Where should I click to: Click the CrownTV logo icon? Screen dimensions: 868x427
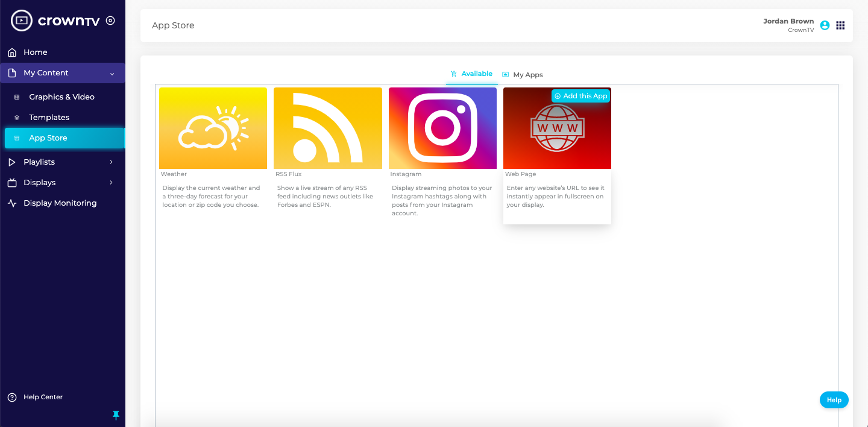tap(22, 21)
